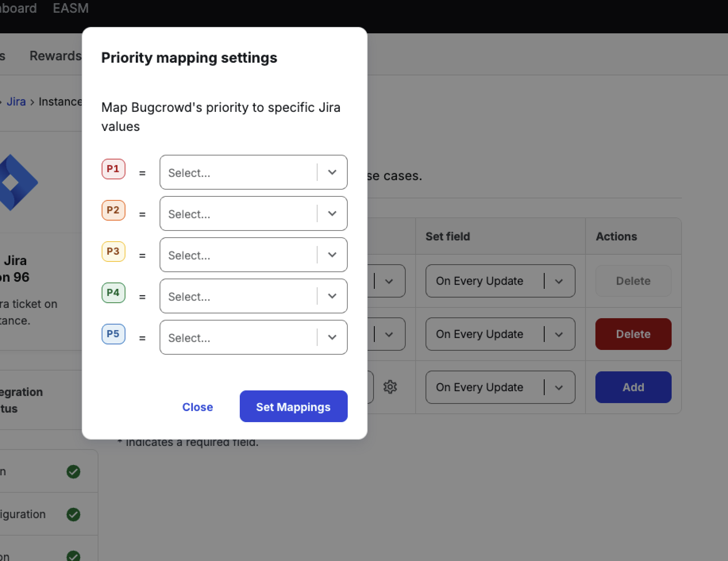Open the P1 priority Select dropdown
Viewport: 728px width, 561px height.
pos(253,173)
